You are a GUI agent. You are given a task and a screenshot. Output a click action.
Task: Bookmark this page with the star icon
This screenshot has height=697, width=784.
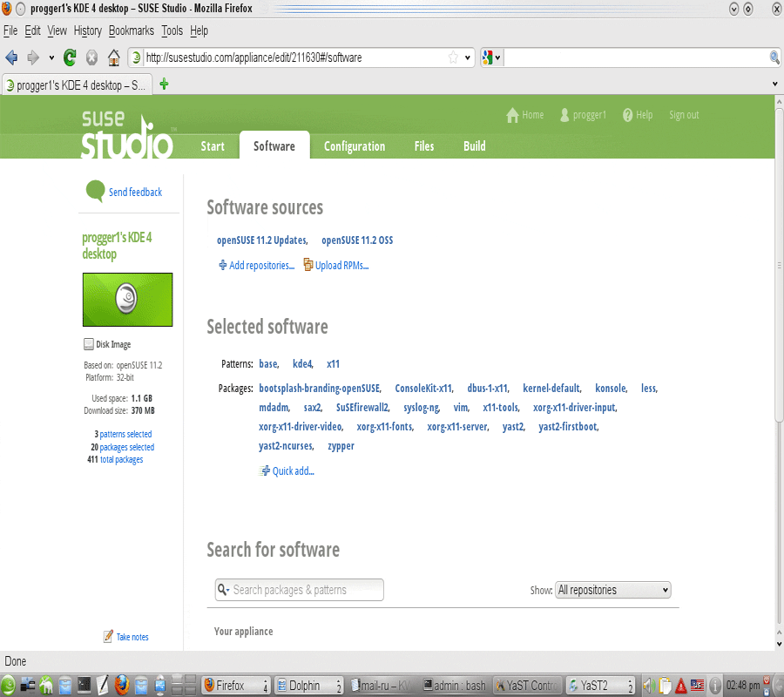click(x=453, y=58)
